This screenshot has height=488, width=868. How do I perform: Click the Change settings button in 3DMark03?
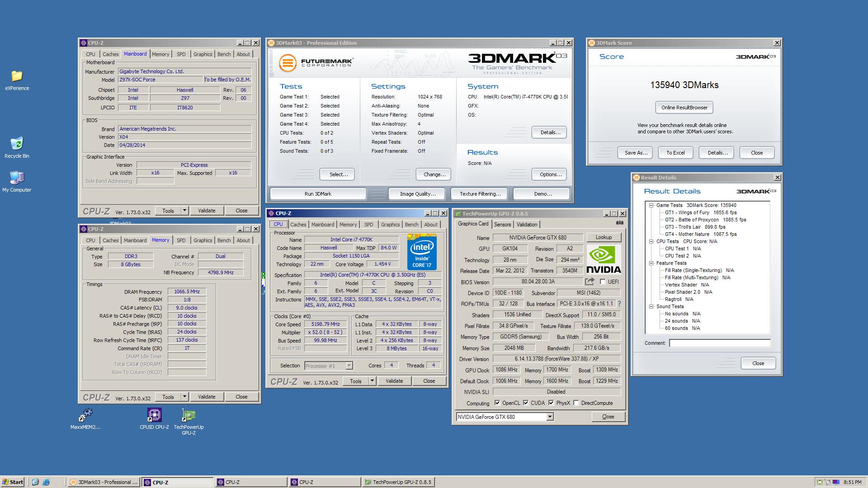pyautogui.click(x=434, y=174)
